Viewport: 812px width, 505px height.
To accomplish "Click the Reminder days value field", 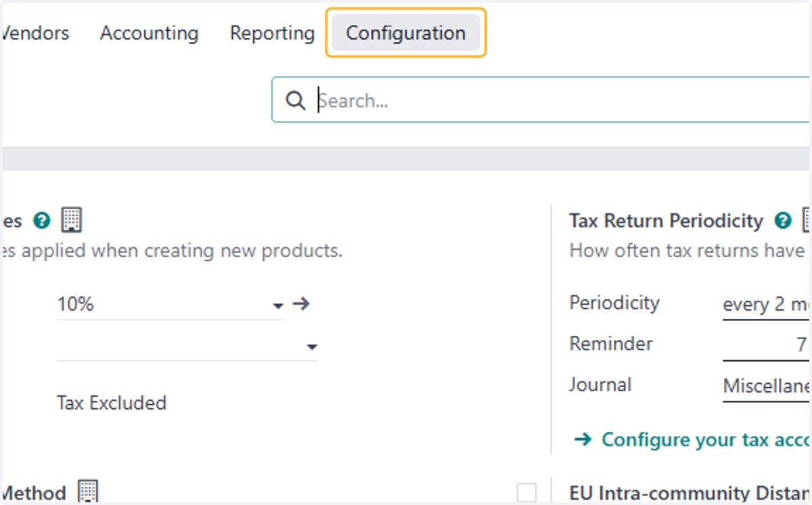I will pos(767,345).
